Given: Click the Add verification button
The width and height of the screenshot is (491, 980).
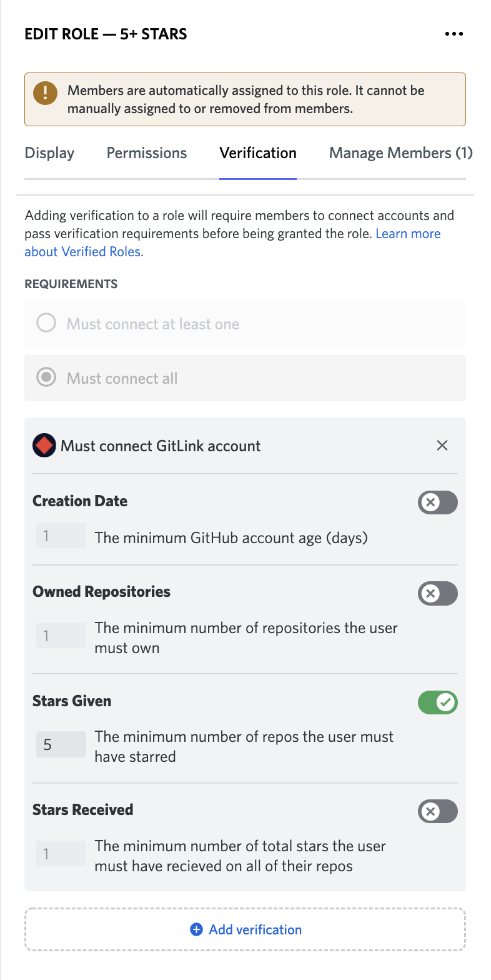Looking at the screenshot, I should pos(245,929).
